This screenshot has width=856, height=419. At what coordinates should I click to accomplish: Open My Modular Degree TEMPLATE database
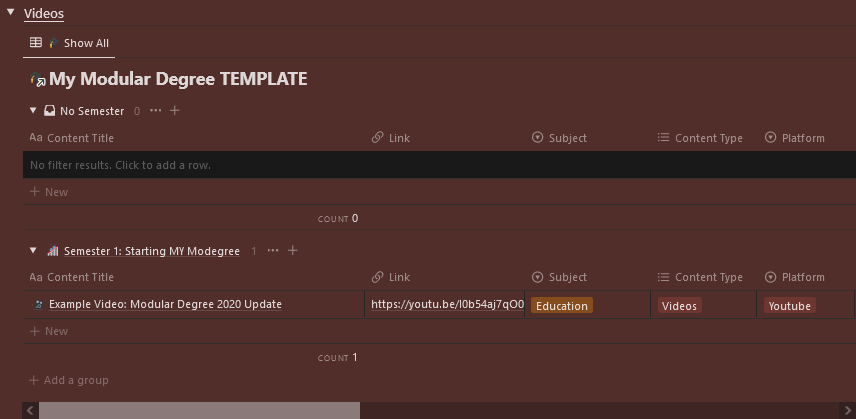(177, 79)
